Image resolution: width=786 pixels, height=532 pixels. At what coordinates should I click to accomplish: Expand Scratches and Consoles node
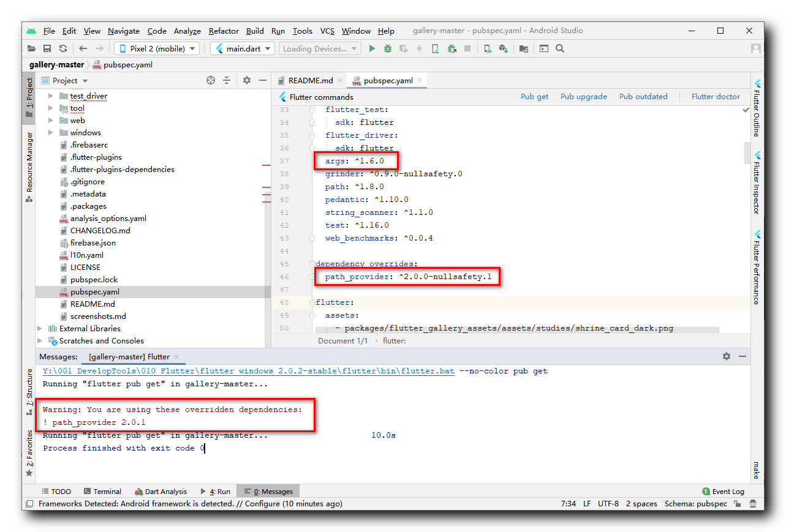[40, 341]
